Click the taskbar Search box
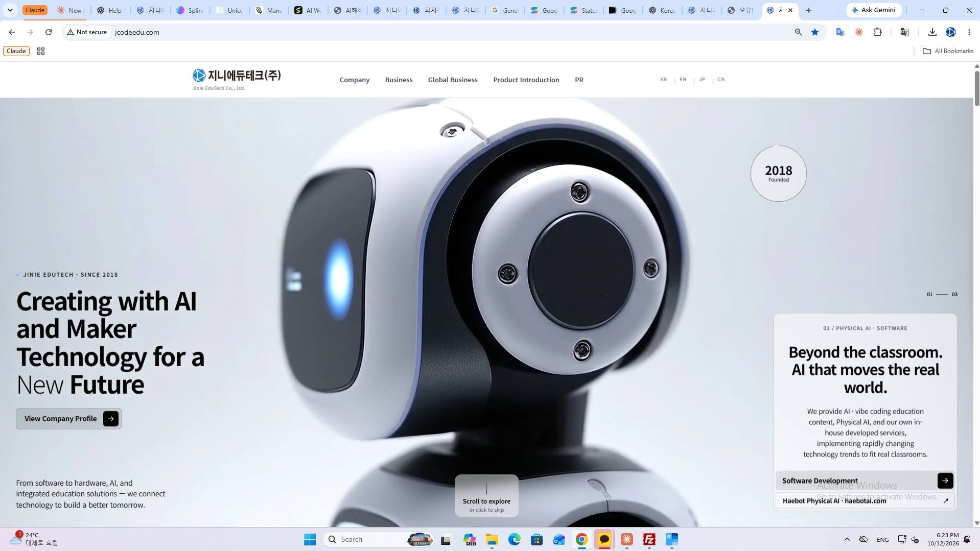Screen dimensions: 980x551 coord(379,539)
